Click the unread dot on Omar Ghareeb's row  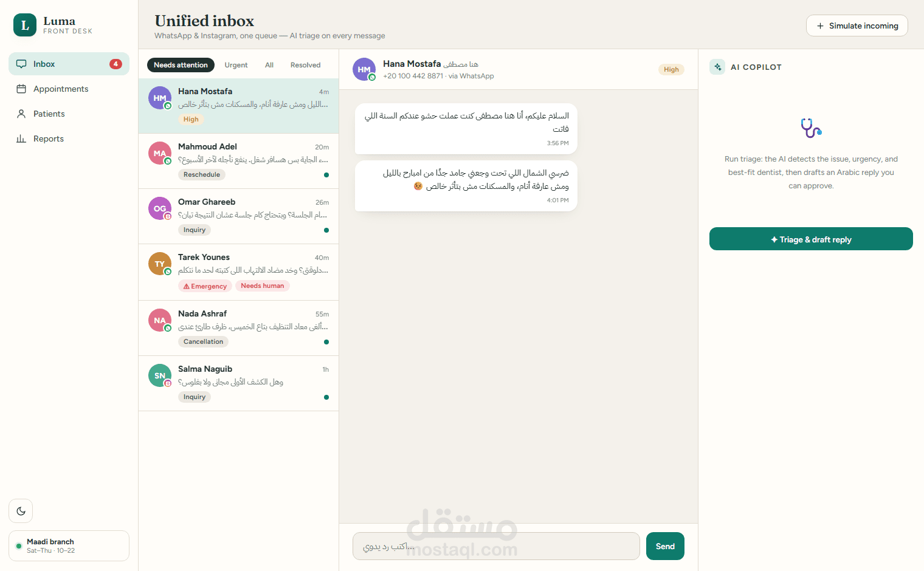326,230
